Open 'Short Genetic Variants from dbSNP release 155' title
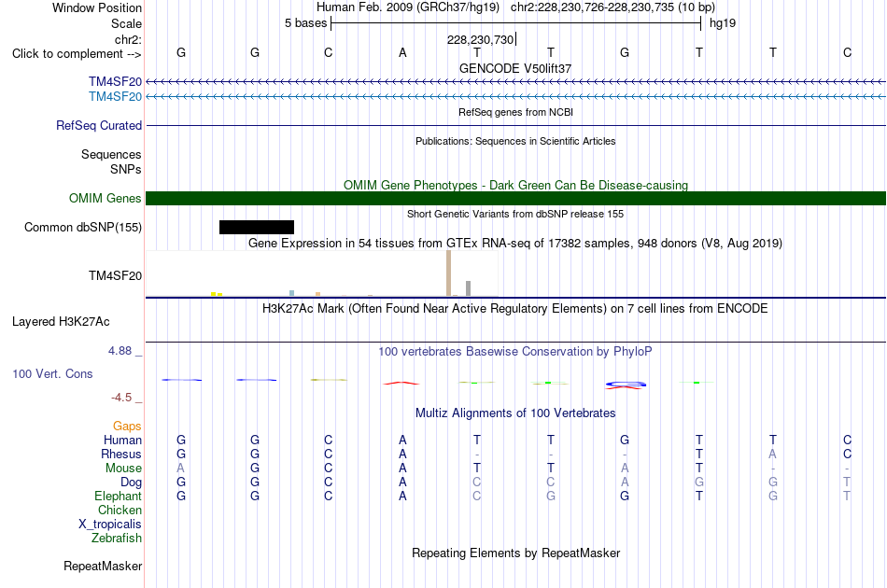Screen dimensions: 887x588 pos(515,214)
